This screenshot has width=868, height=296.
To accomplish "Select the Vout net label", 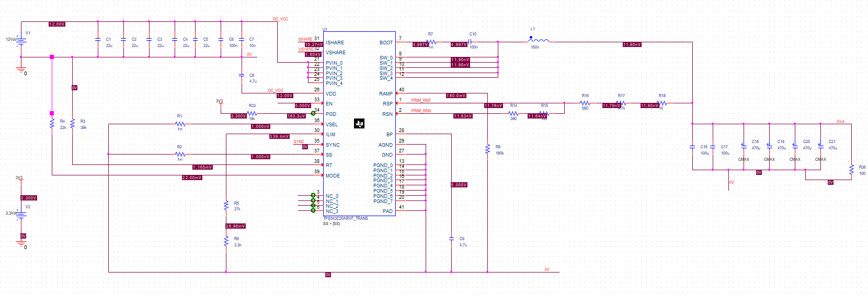I will (x=840, y=121).
